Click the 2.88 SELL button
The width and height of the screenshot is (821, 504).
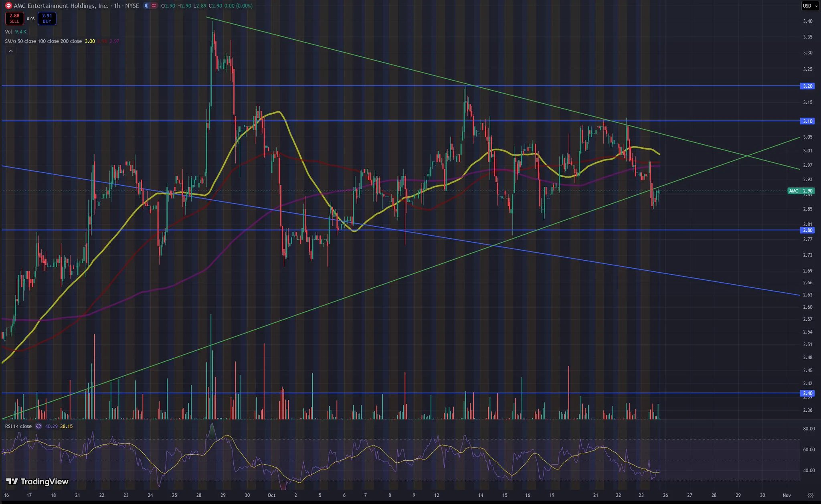(x=14, y=18)
